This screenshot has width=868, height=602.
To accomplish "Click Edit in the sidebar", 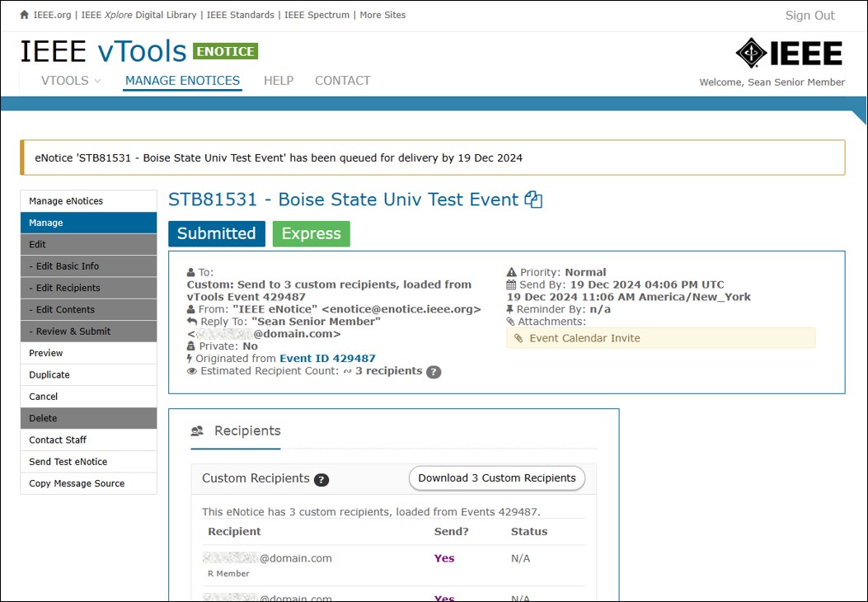I will click(x=88, y=244).
